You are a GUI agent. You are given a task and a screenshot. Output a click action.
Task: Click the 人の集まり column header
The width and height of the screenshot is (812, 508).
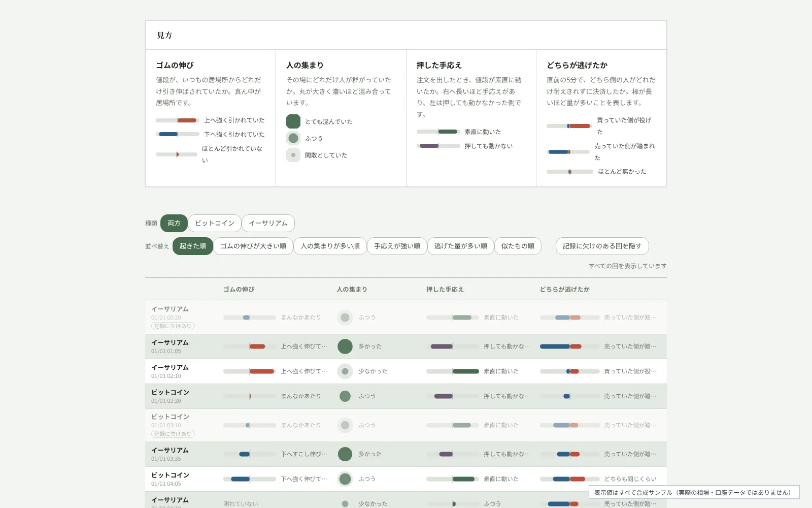pos(352,289)
